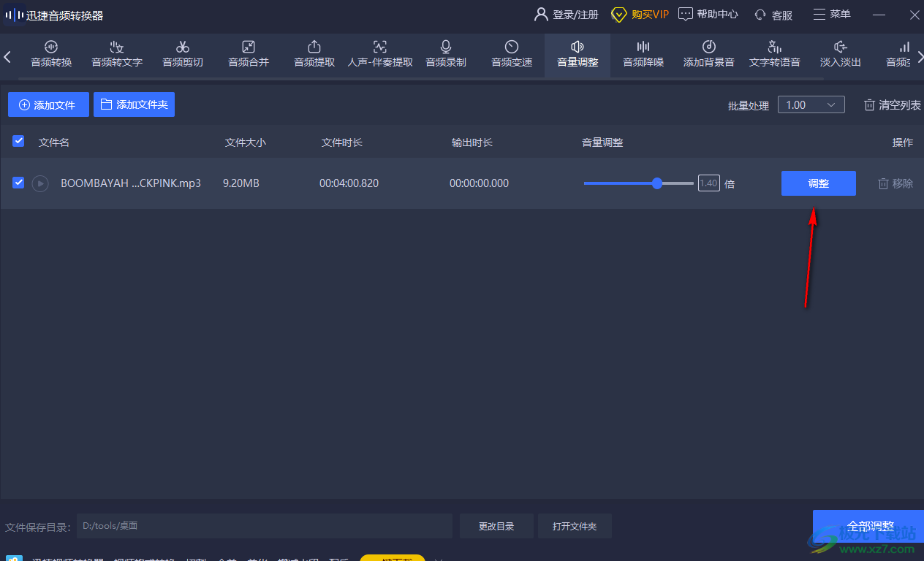924x561 pixels.
Task: Show more tools with the right arrow
Action: pos(920,56)
